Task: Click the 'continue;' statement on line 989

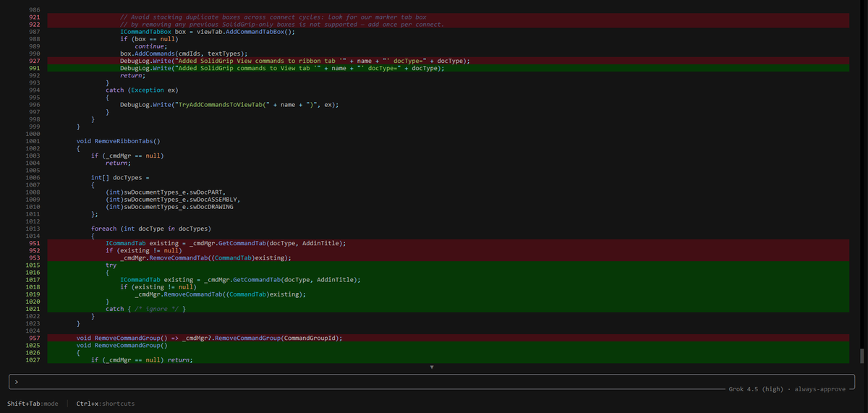Action: (x=152, y=46)
